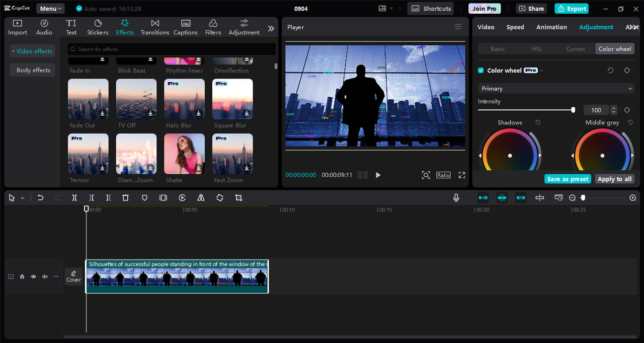Image resolution: width=644 pixels, height=343 pixels.
Task: Toggle the linkage option
Action: 521,198
